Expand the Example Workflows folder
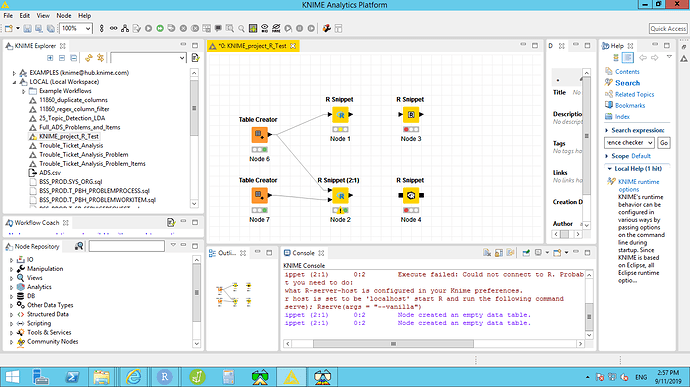The height and width of the screenshot is (387, 690). tap(24, 91)
